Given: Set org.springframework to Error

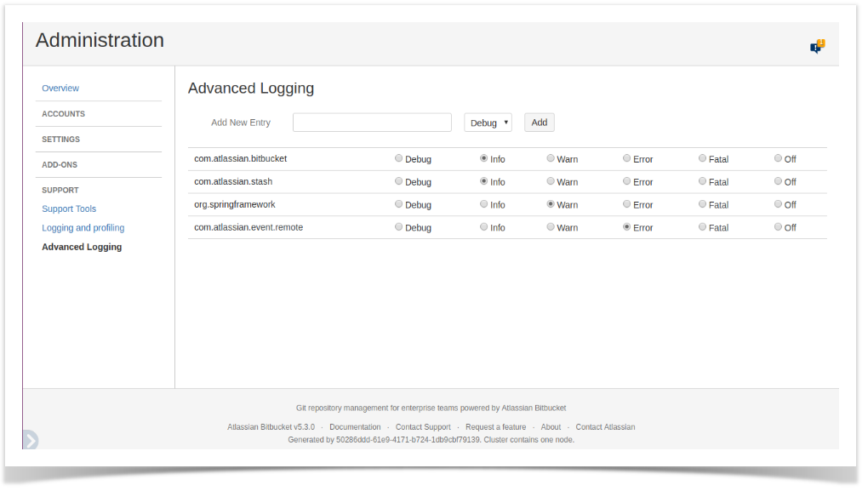Looking at the screenshot, I should pyautogui.click(x=626, y=203).
